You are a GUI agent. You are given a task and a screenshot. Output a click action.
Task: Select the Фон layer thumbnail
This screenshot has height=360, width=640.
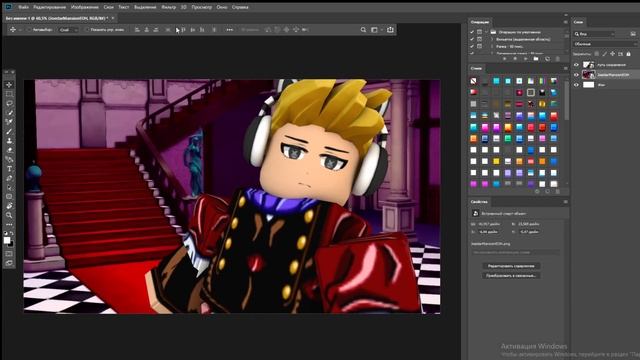[589, 85]
